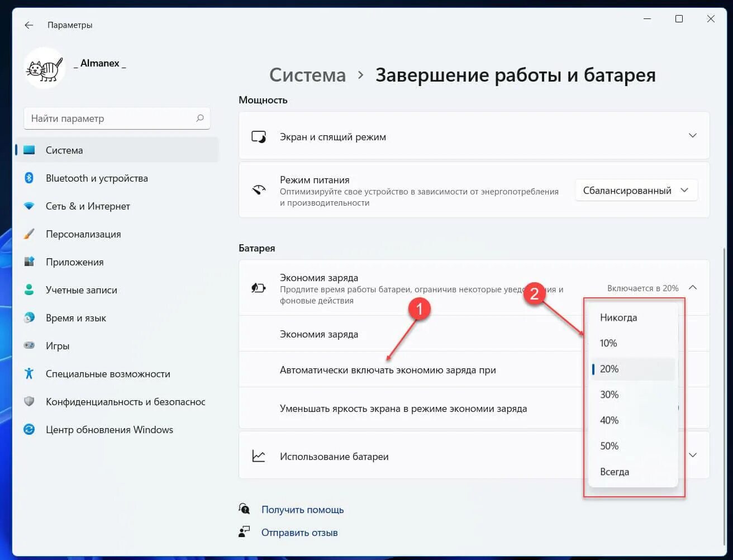Click Включается в 20% status text

[642, 288]
